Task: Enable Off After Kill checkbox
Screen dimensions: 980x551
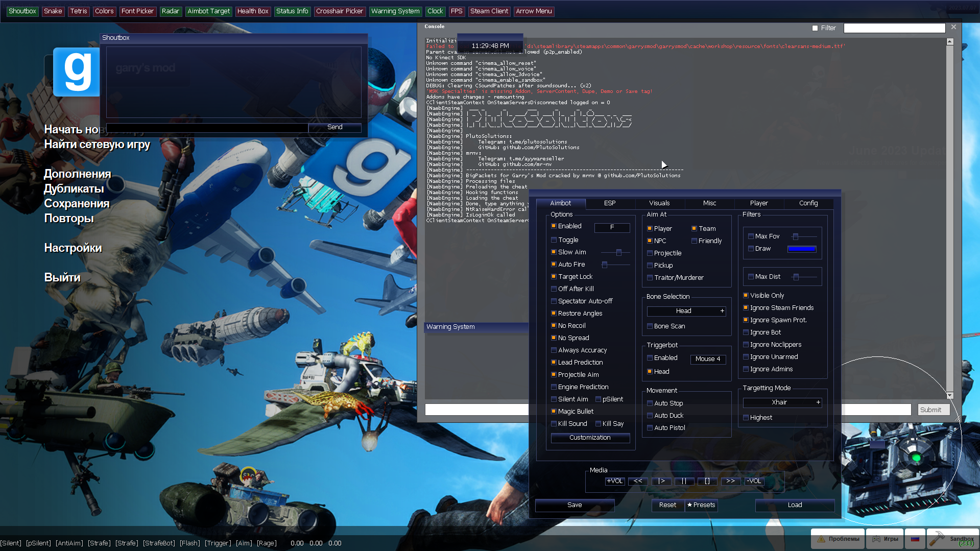Action: coord(554,289)
